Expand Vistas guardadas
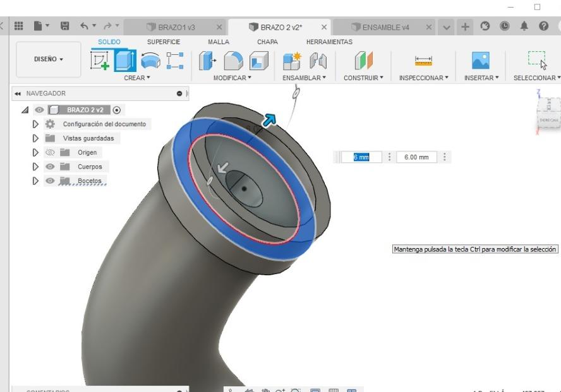 35,138
